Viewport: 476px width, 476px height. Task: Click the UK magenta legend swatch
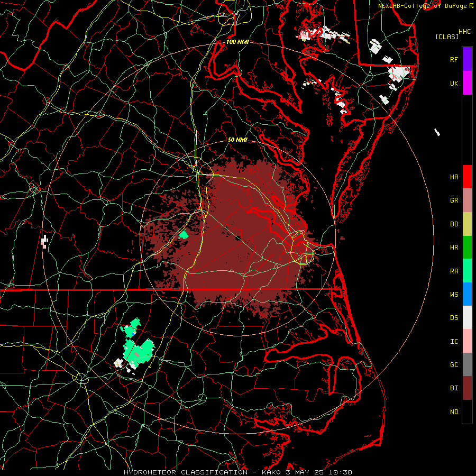pos(467,83)
